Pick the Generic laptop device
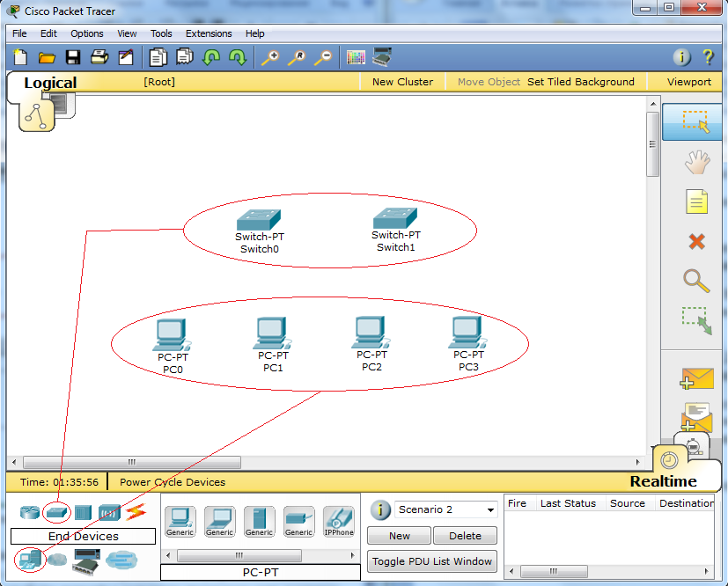Viewport: 728px width, 586px height. 219,522
